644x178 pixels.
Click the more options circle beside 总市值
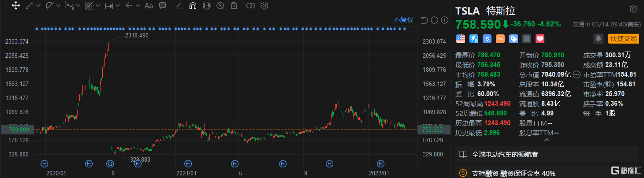click(x=577, y=74)
